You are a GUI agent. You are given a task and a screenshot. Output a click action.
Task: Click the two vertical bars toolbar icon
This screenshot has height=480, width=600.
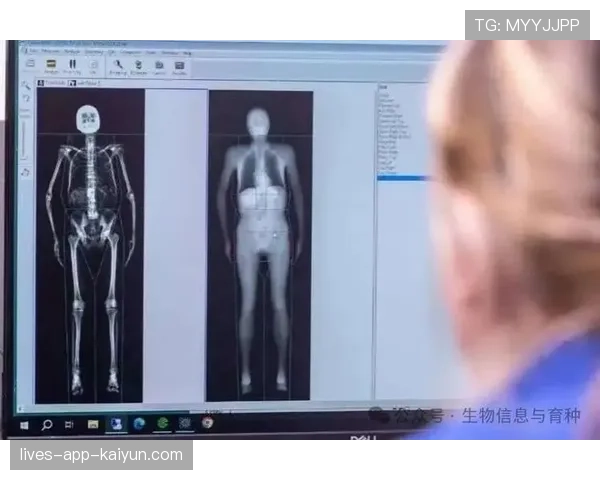coord(72,66)
